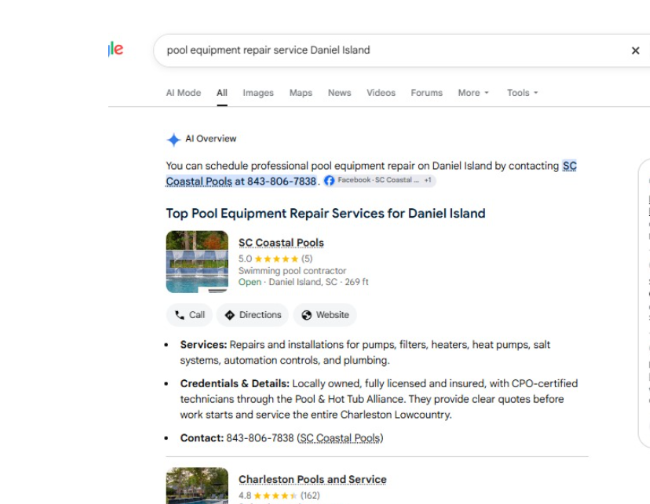Click the 'Swimming pool contractor' text
Image resolution: width=650 pixels, height=504 pixels.
pyautogui.click(x=292, y=271)
